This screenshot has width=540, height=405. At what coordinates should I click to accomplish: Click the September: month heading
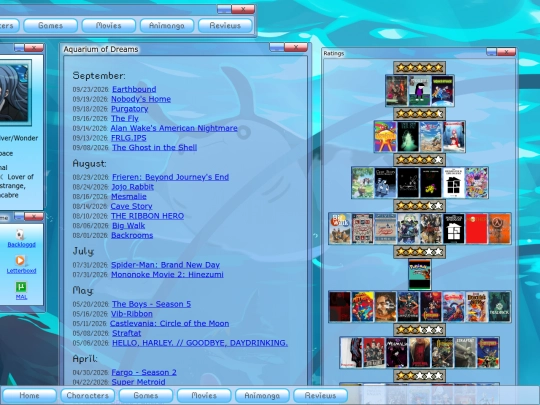tap(99, 76)
